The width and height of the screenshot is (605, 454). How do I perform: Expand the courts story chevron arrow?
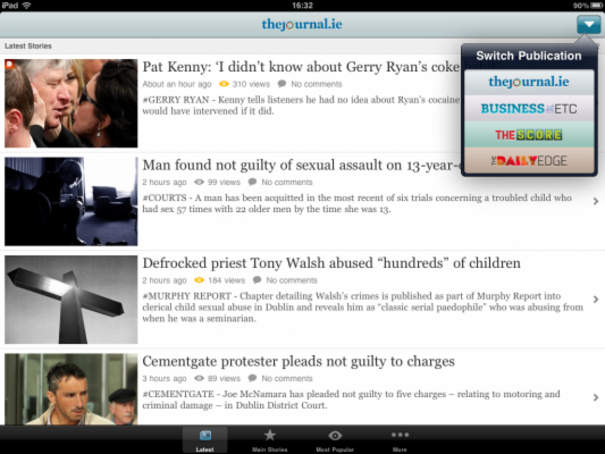point(596,201)
